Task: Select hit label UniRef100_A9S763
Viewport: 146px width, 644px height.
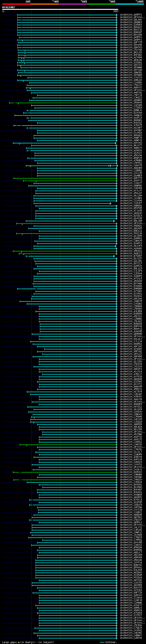Action: 131,65
